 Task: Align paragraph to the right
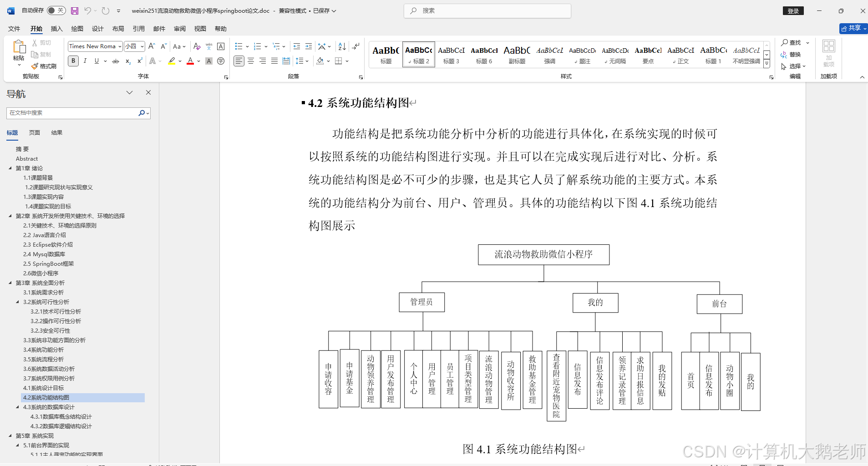tap(263, 61)
